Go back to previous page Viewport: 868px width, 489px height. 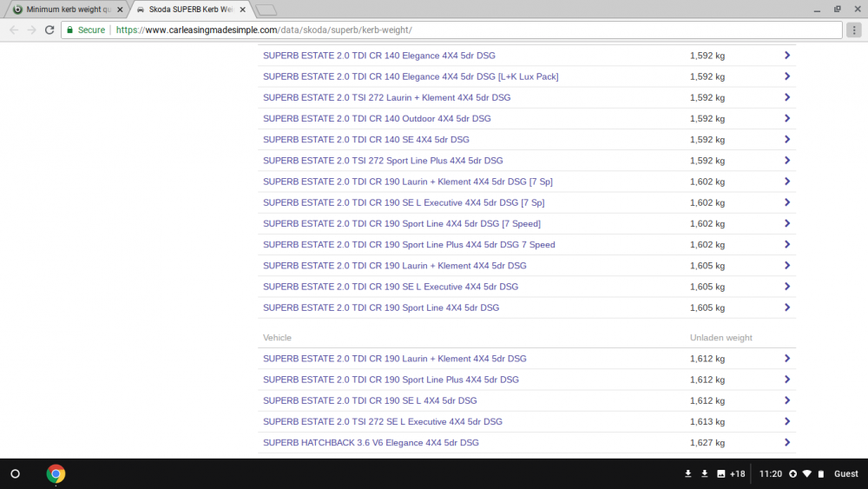[14, 30]
